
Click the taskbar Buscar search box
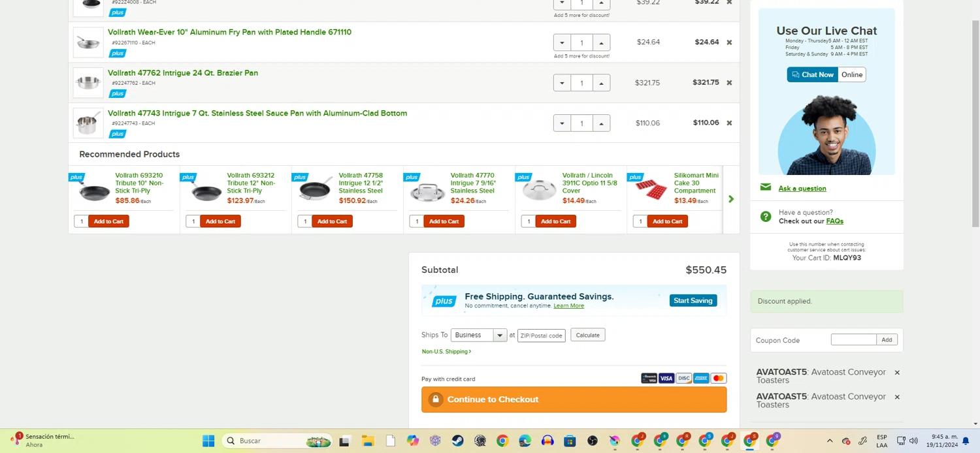(x=277, y=441)
